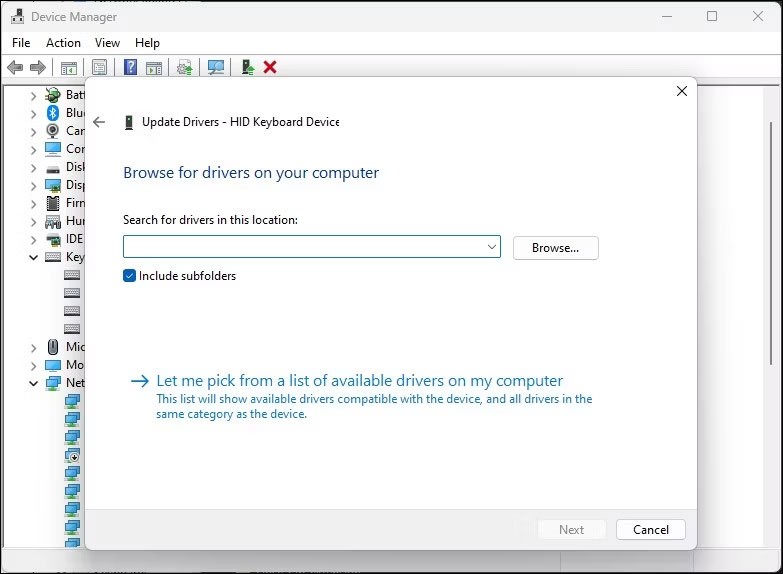Open the driver location dropdown arrow
Image resolution: width=783 pixels, height=574 pixels.
click(x=491, y=247)
